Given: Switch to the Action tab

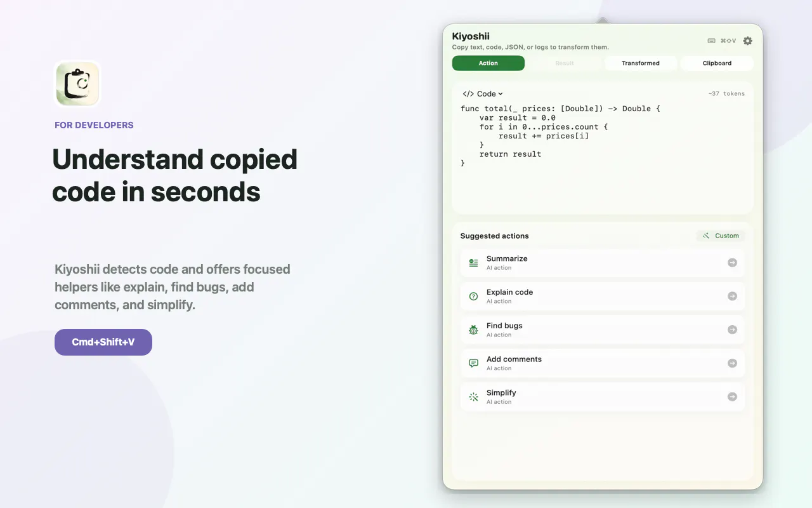Looking at the screenshot, I should pyautogui.click(x=488, y=63).
